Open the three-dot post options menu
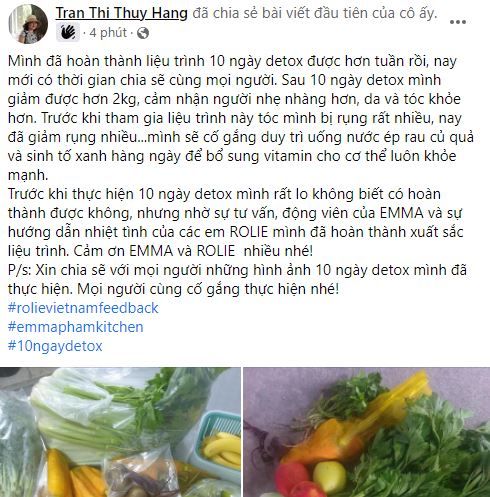 tap(458, 22)
